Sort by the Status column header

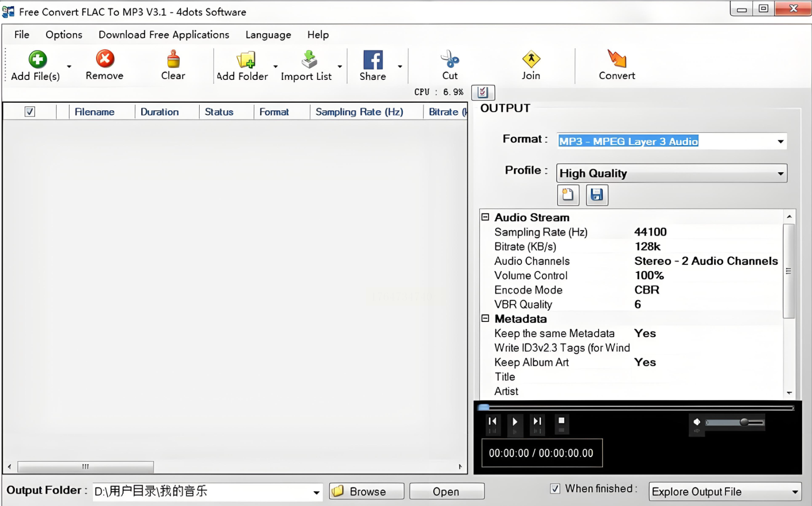click(x=227, y=112)
